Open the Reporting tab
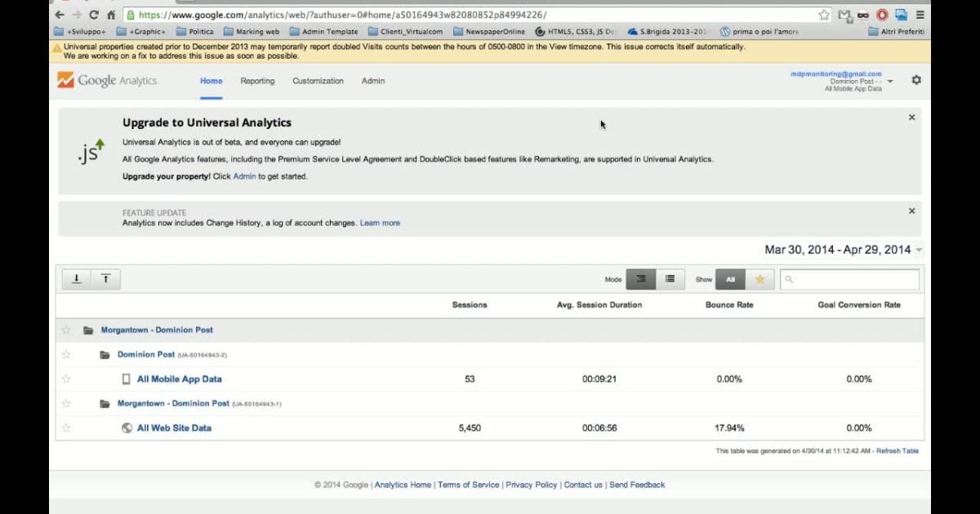The width and height of the screenshot is (980, 514). [257, 81]
